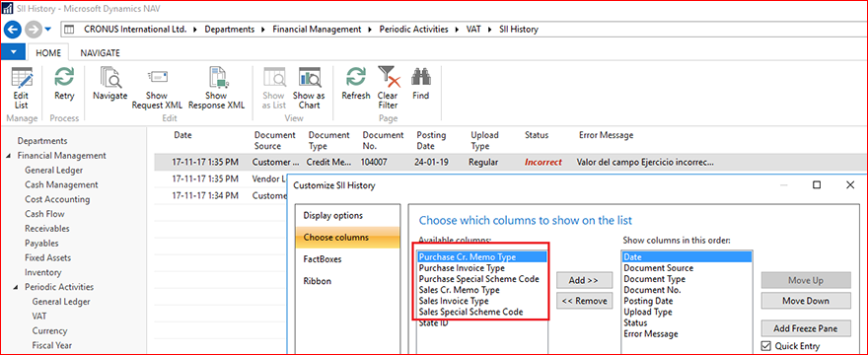Select Ribbon in Customize dialog

click(x=347, y=281)
